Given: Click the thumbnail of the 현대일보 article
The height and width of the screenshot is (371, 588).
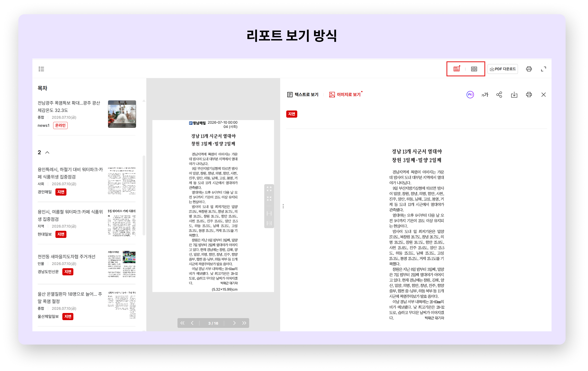Looking at the screenshot, I should [x=122, y=223].
